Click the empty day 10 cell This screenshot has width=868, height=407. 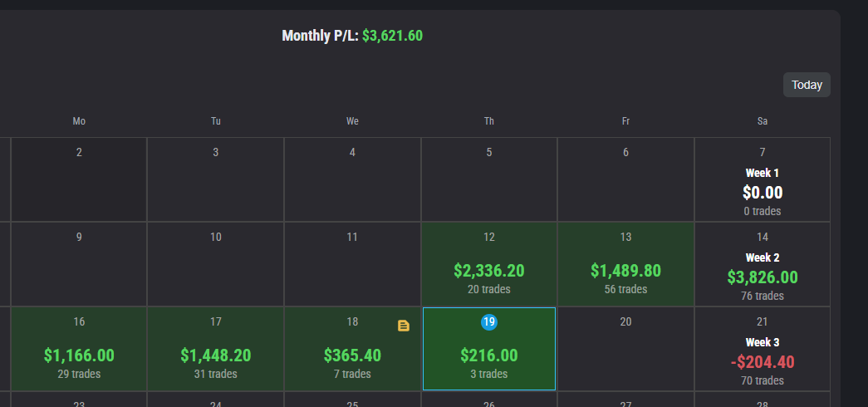[215, 264]
